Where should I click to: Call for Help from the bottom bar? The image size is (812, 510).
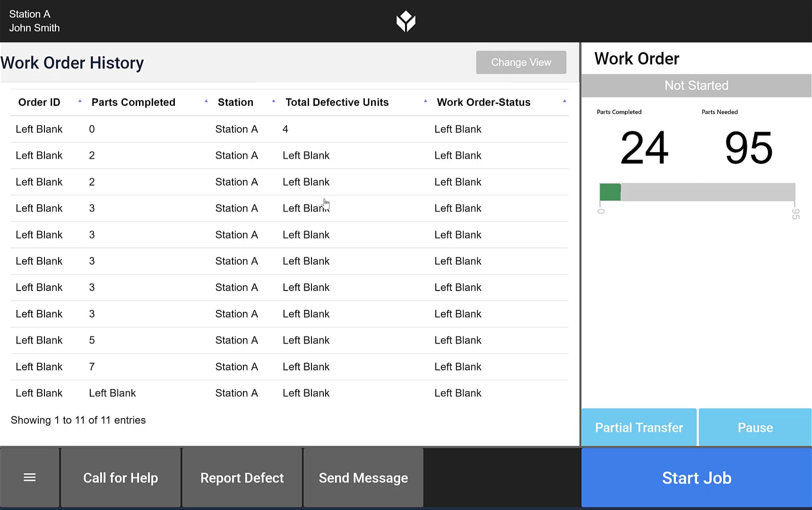[x=121, y=477]
